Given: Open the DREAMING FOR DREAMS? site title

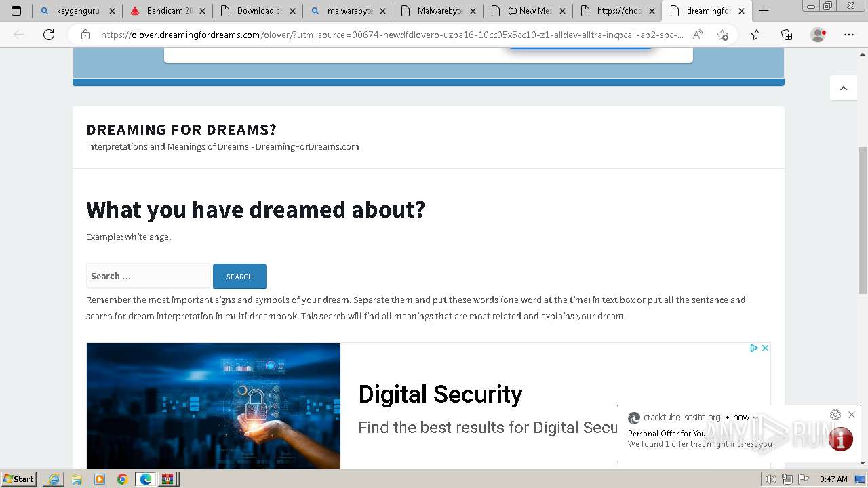Looking at the screenshot, I should pos(181,129).
